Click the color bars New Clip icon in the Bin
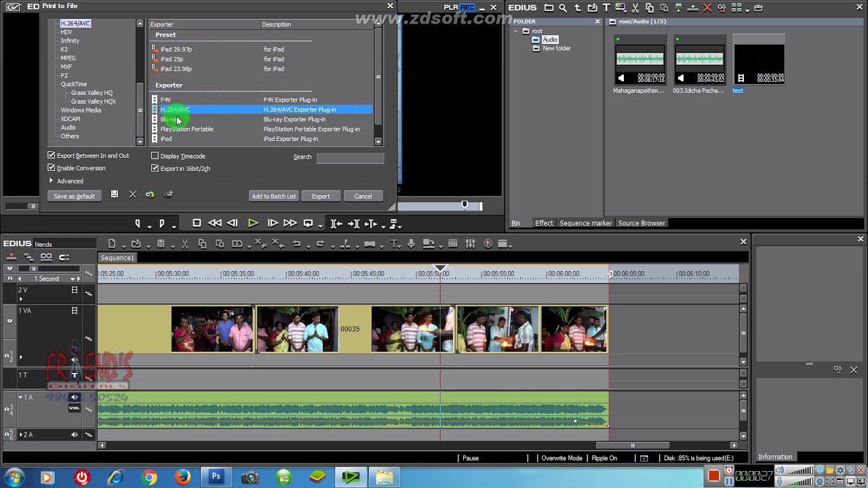 click(621, 8)
